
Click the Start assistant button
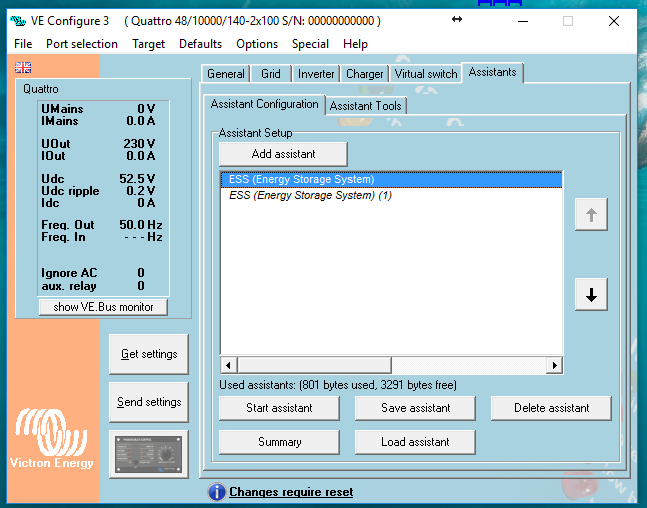pyautogui.click(x=279, y=408)
